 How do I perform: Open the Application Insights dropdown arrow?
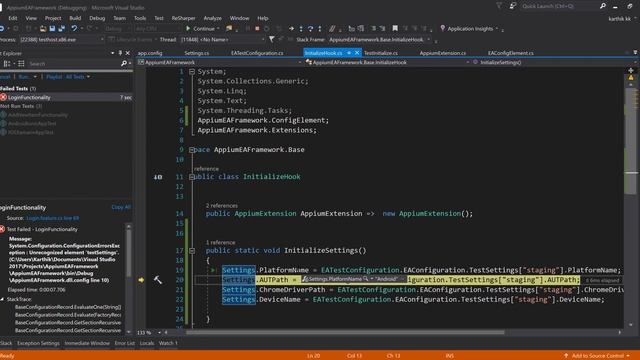coord(496,29)
